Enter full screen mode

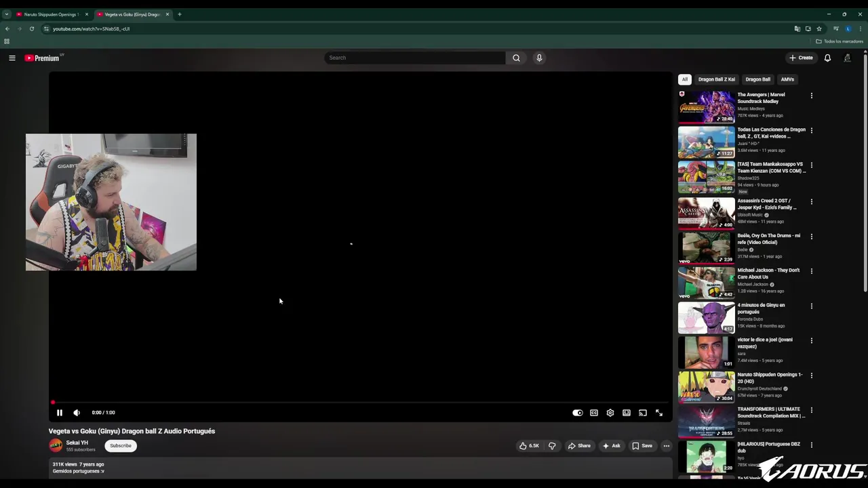click(x=659, y=413)
